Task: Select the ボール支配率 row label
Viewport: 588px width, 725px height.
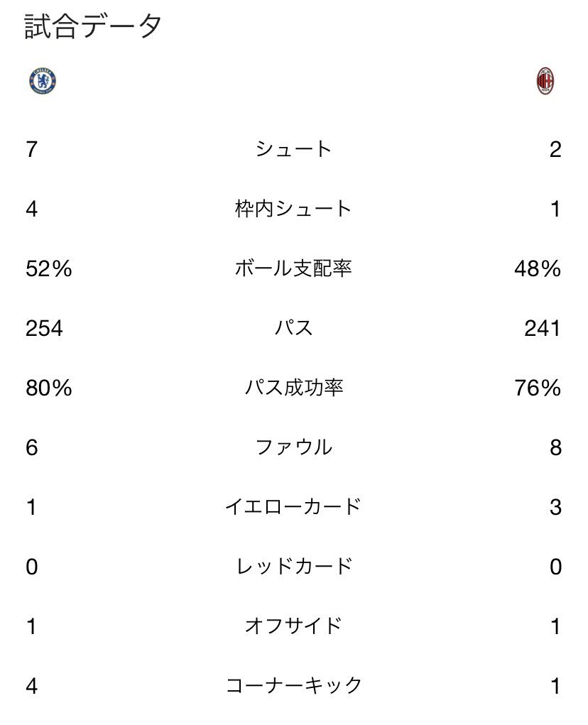Action: click(293, 268)
